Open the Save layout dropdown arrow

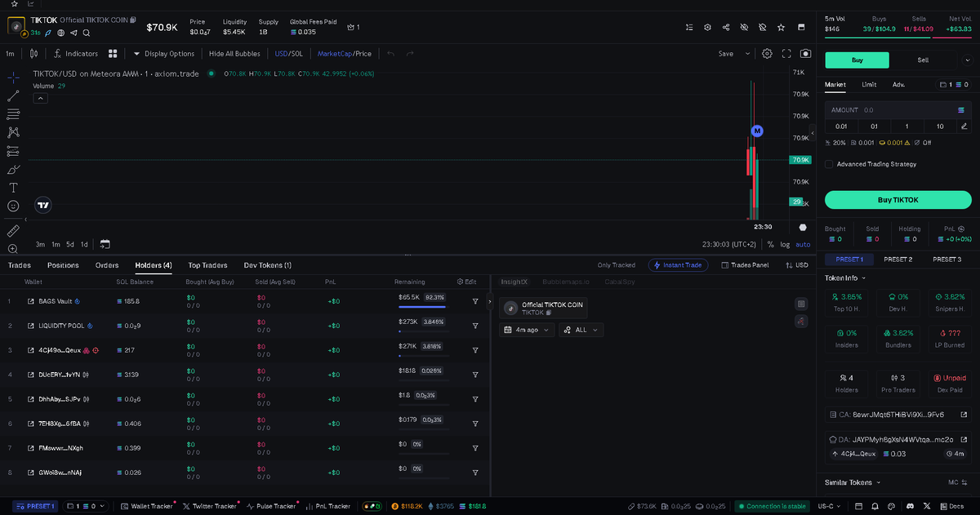[747, 54]
